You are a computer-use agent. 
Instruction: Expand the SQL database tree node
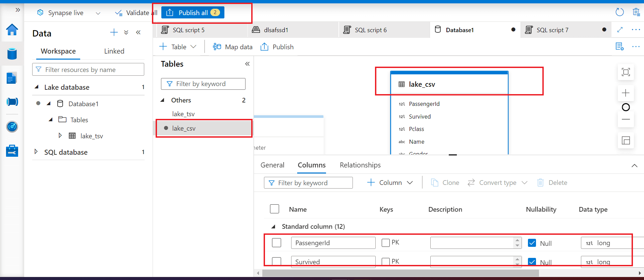coord(36,152)
